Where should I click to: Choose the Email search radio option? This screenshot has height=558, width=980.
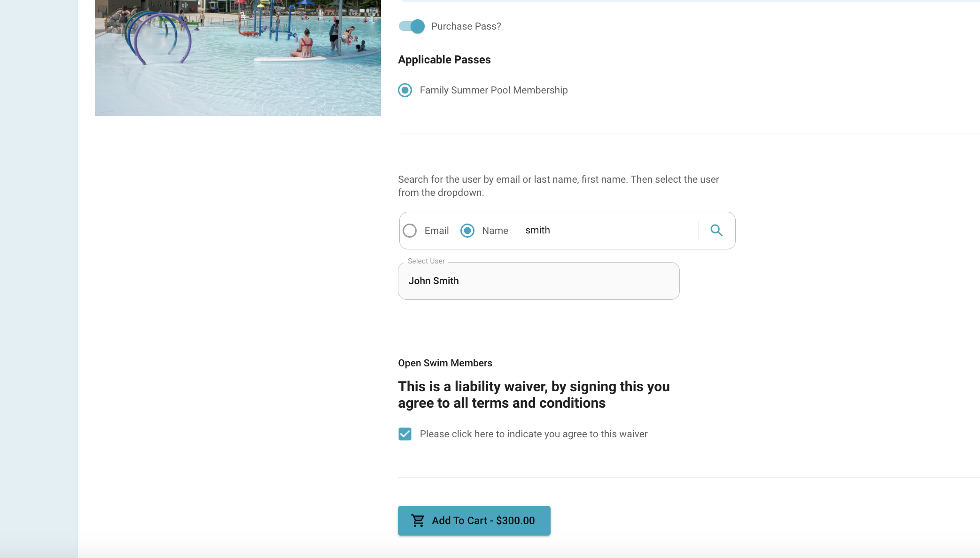point(410,231)
